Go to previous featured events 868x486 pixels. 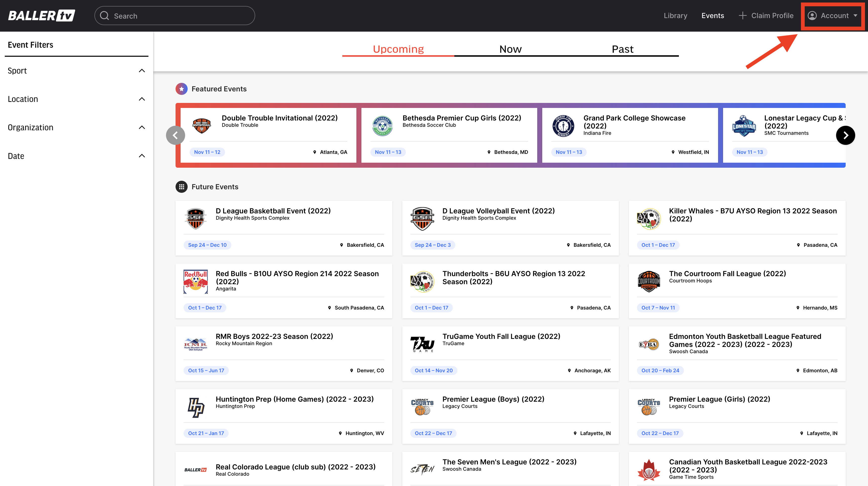pyautogui.click(x=176, y=135)
